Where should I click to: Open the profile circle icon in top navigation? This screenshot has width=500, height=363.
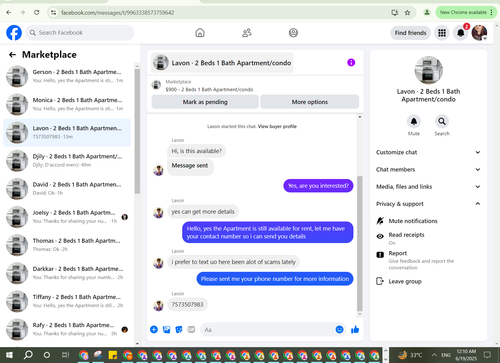click(x=293, y=33)
